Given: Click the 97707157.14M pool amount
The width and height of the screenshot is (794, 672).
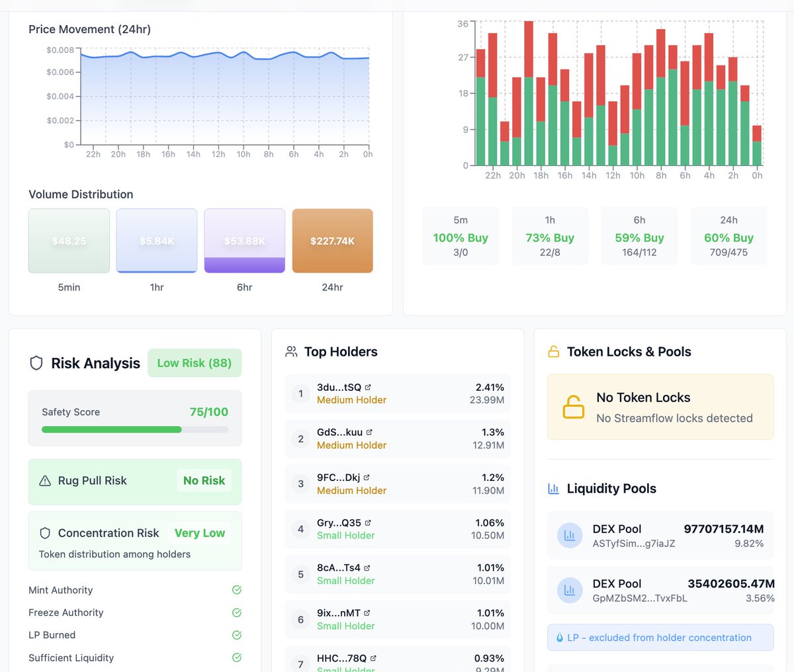Looking at the screenshot, I should (724, 529).
